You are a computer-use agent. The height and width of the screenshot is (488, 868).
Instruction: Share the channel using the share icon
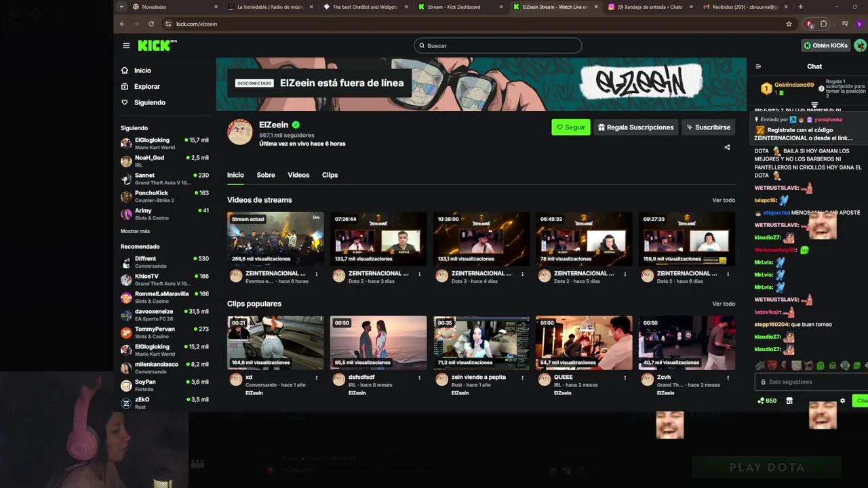point(727,147)
